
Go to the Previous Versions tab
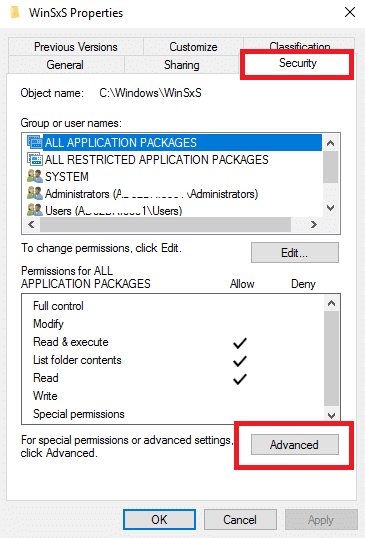tap(75, 47)
